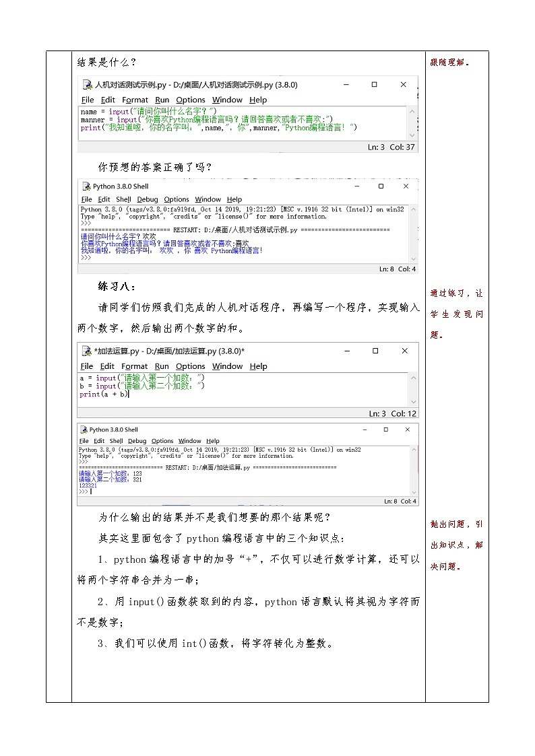Viewport: 535px width, 756px height.
Task: Click the 'manner = input' code line
Action: 207,119
